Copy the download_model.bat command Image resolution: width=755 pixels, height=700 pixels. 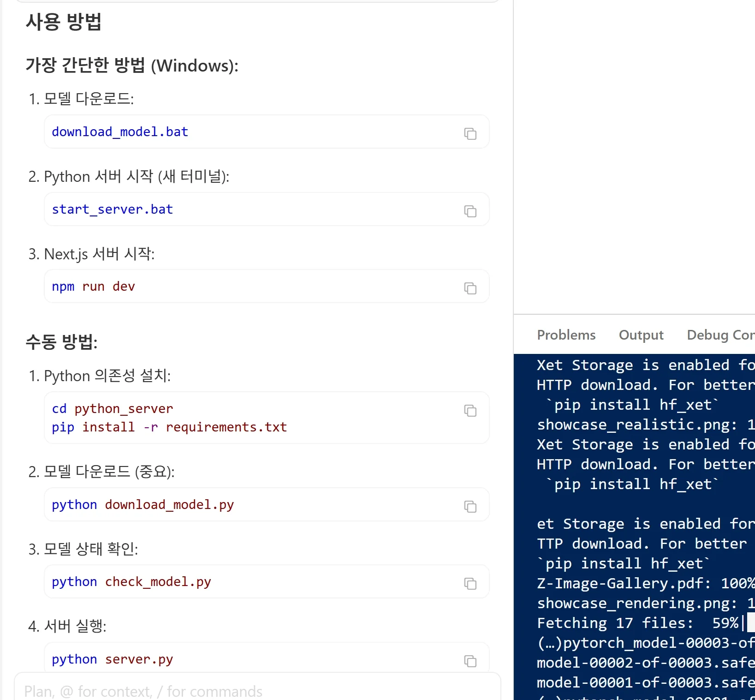pyautogui.click(x=470, y=134)
